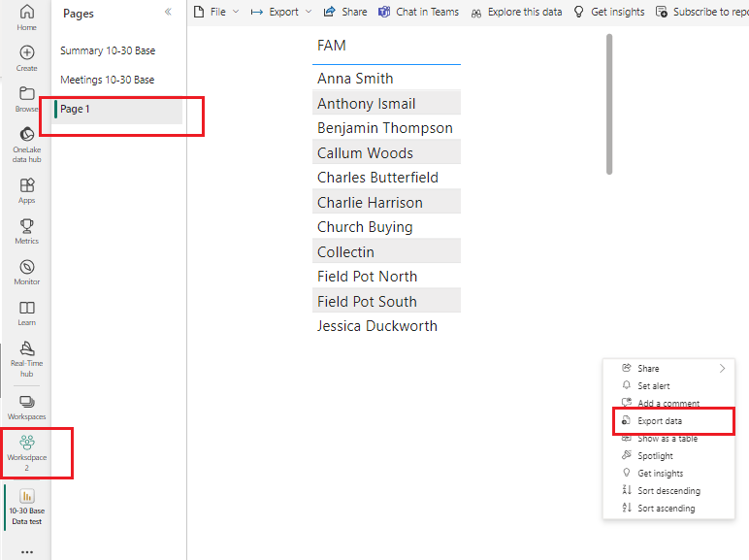Open Worksdpace 2 in sidebar
The height and width of the screenshot is (560, 749).
pos(27,453)
